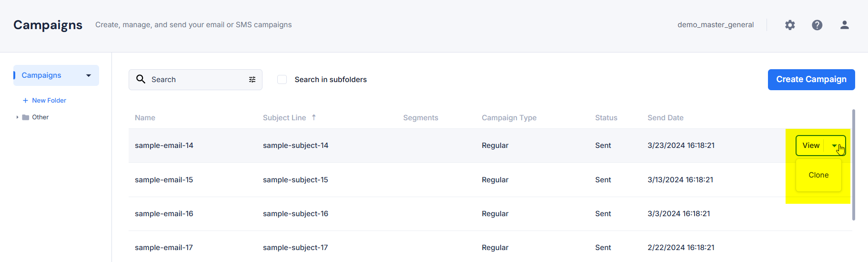Expand the Campaigns sidebar dropdown arrow
The width and height of the screenshot is (868, 262).
[x=89, y=75]
